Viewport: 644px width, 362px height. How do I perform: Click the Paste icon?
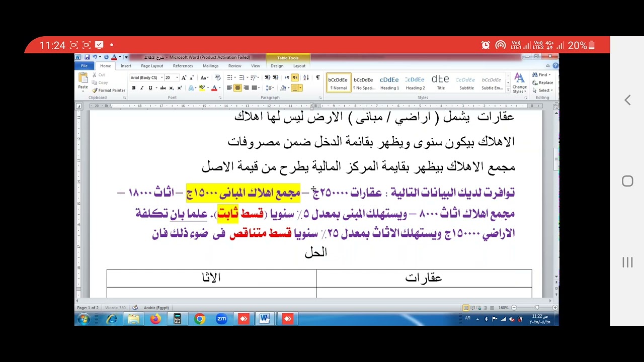click(83, 77)
